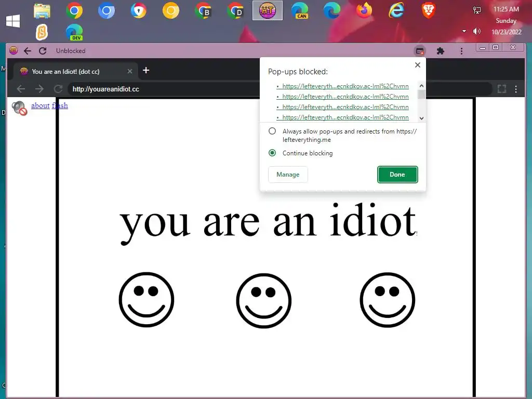Open the Windows Start menu
This screenshot has height=399, width=532.
click(x=13, y=21)
